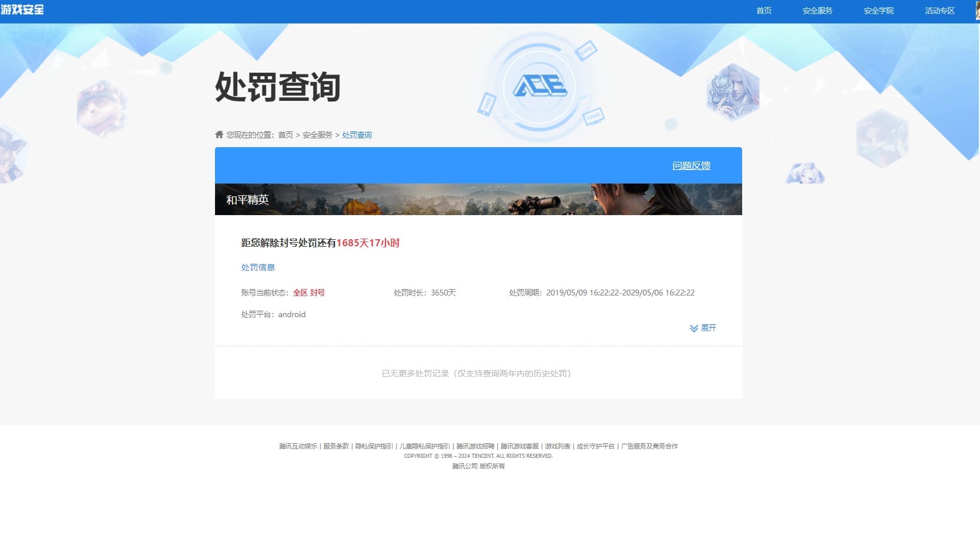Open the 隐私保护指引 footer link
This screenshot has width=980, height=537.
(374, 446)
